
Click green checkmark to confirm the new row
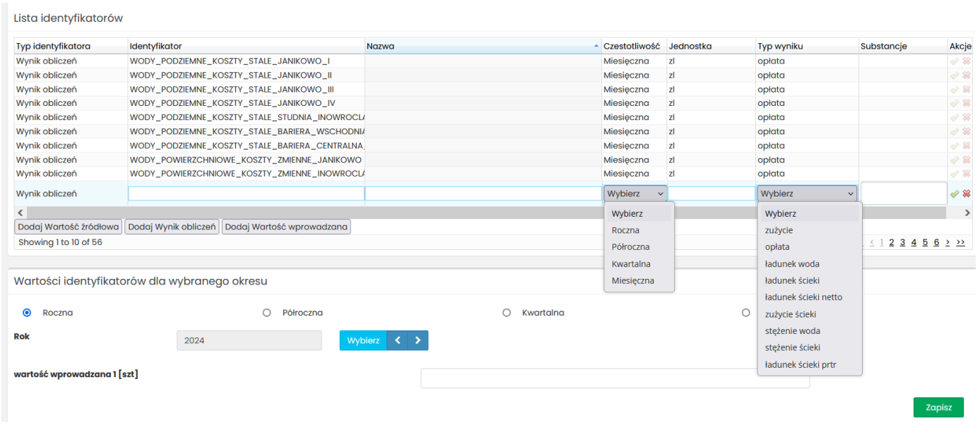coord(954,194)
